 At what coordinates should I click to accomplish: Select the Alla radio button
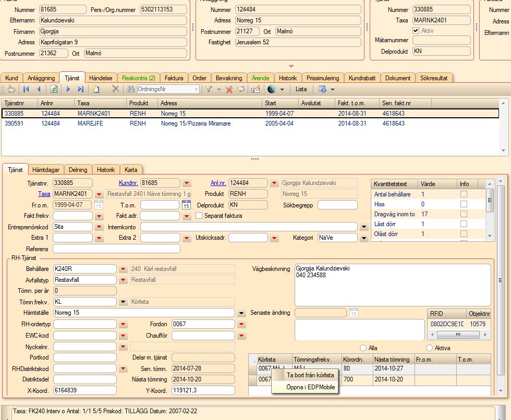(x=363, y=348)
